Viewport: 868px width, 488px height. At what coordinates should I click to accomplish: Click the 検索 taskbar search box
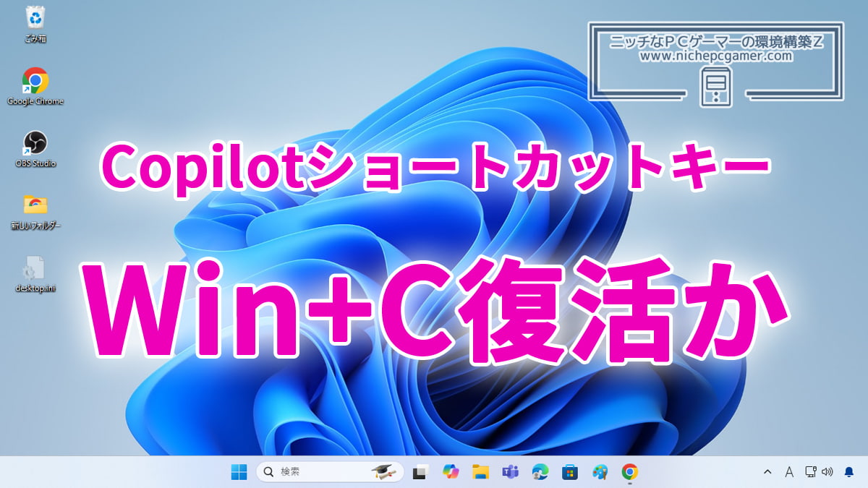(x=329, y=472)
